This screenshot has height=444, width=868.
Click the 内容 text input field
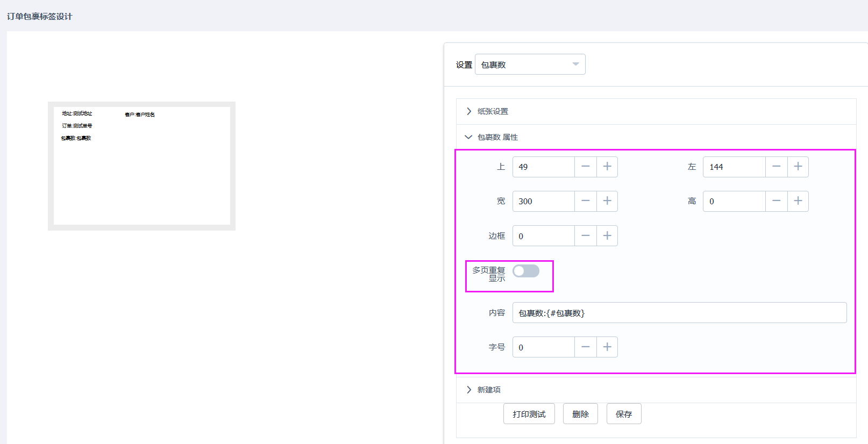point(679,313)
